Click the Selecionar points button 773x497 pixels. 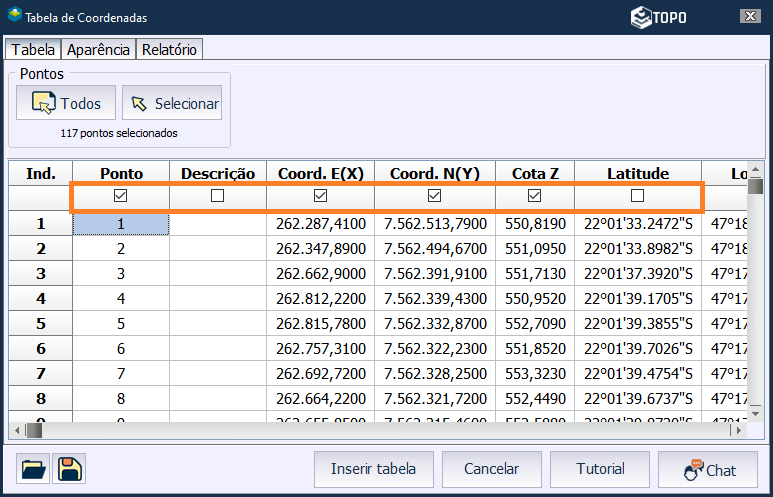[x=172, y=103]
